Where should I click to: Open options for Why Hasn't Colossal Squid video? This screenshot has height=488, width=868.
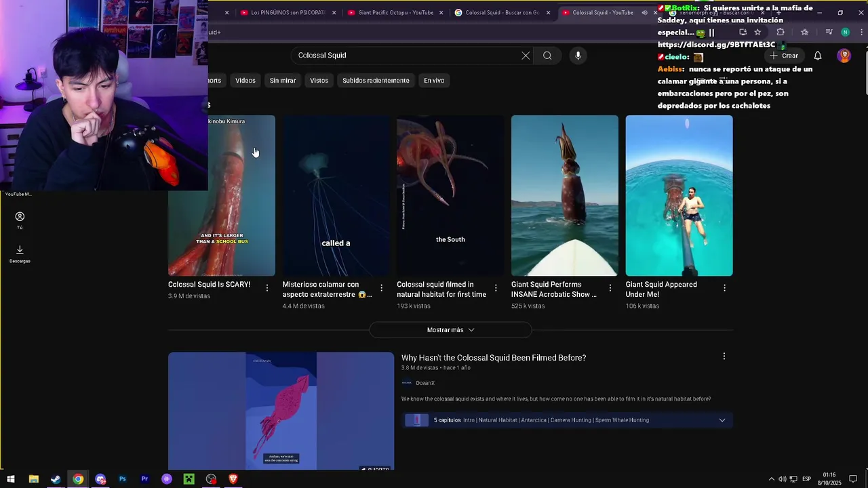(724, 357)
